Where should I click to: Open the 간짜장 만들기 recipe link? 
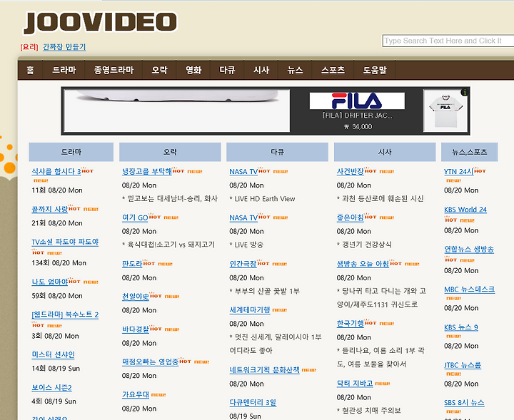click(64, 47)
